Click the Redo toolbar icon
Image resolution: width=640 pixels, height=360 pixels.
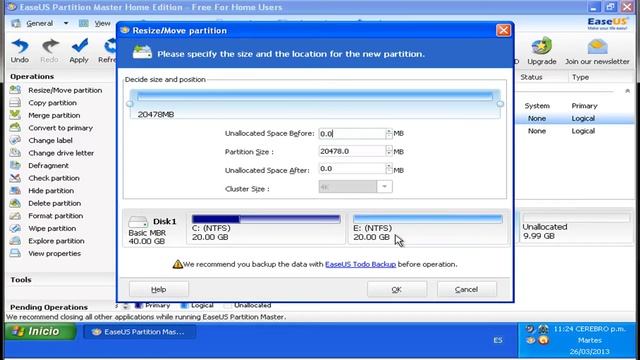coord(50,46)
